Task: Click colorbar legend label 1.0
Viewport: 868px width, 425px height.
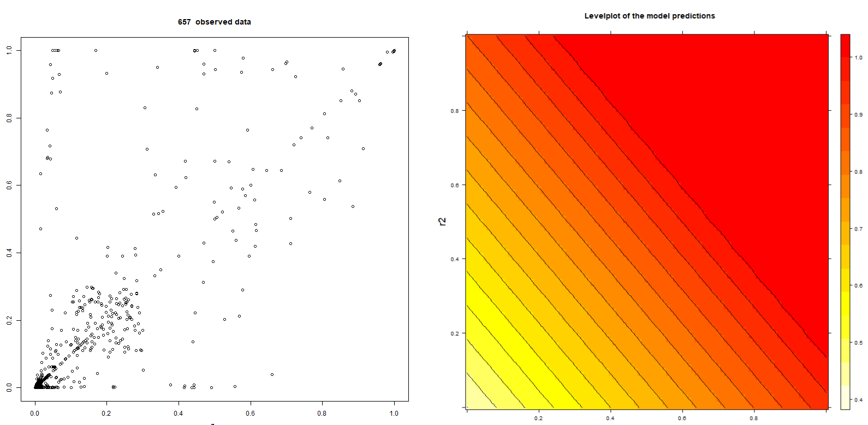Action: coord(859,57)
